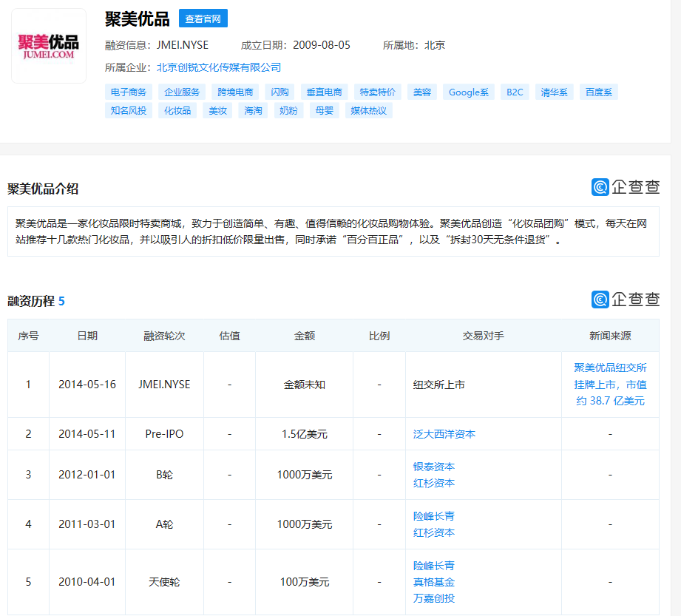Select the 清华系 tag
The image size is (681, 616).
[x=554, y=92]
